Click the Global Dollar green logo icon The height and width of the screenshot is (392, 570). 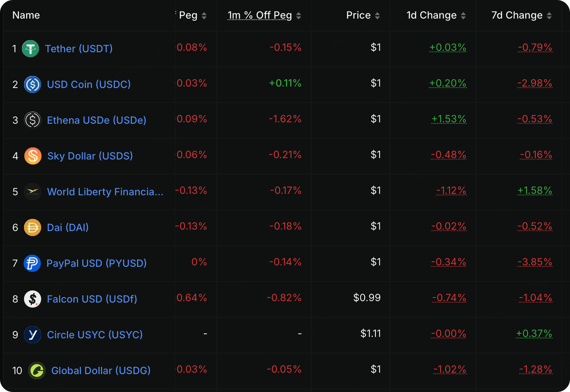click(37, 370)
